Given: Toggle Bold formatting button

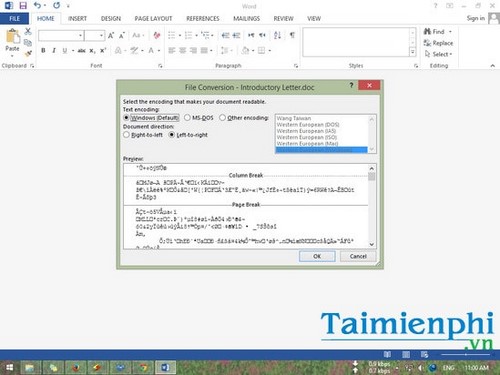Looking at the screenshot, I should click(43, 51).
